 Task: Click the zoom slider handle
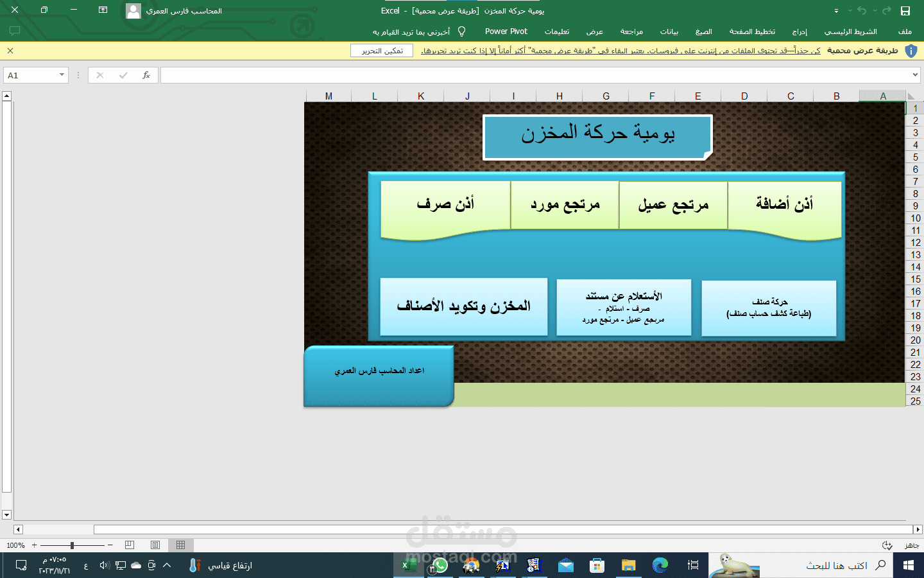point(72,545)
